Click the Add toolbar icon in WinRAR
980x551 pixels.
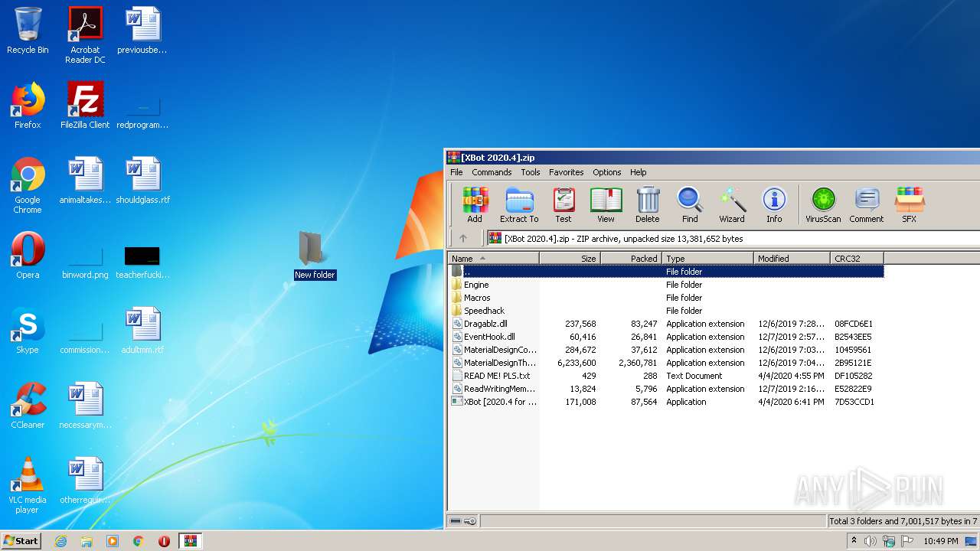coord(475,204)
